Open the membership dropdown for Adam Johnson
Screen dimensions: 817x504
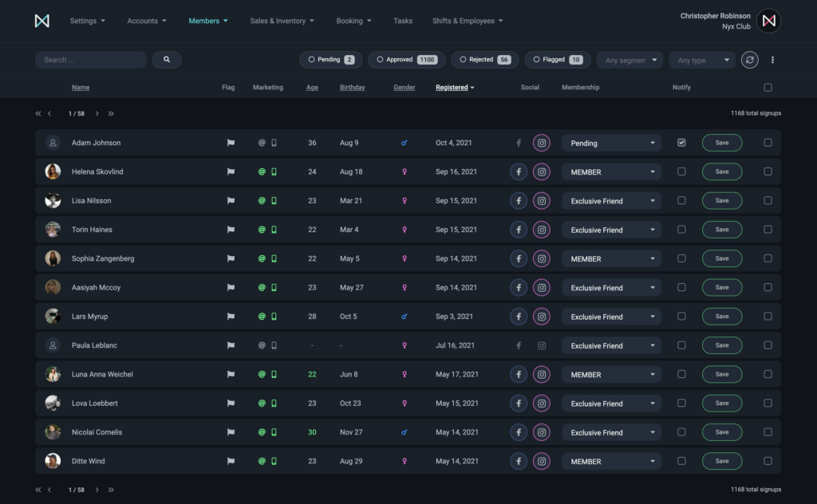pyautogui.click(x=611, y=144)
